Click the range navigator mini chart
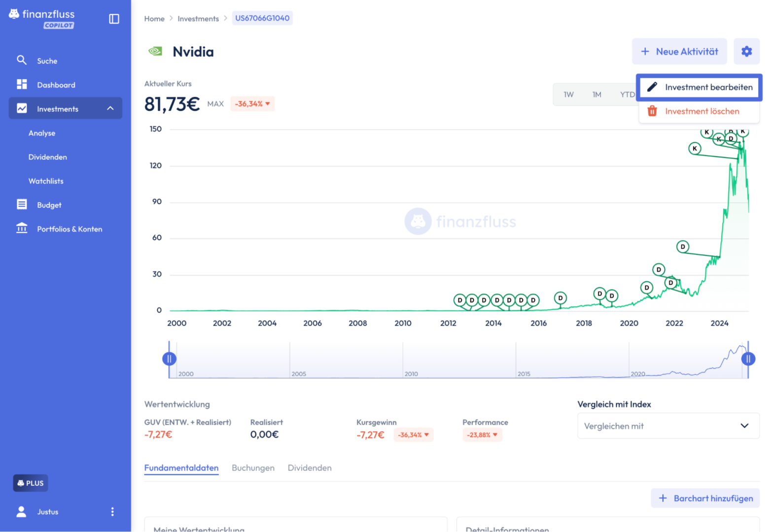 tap(458, 360)
